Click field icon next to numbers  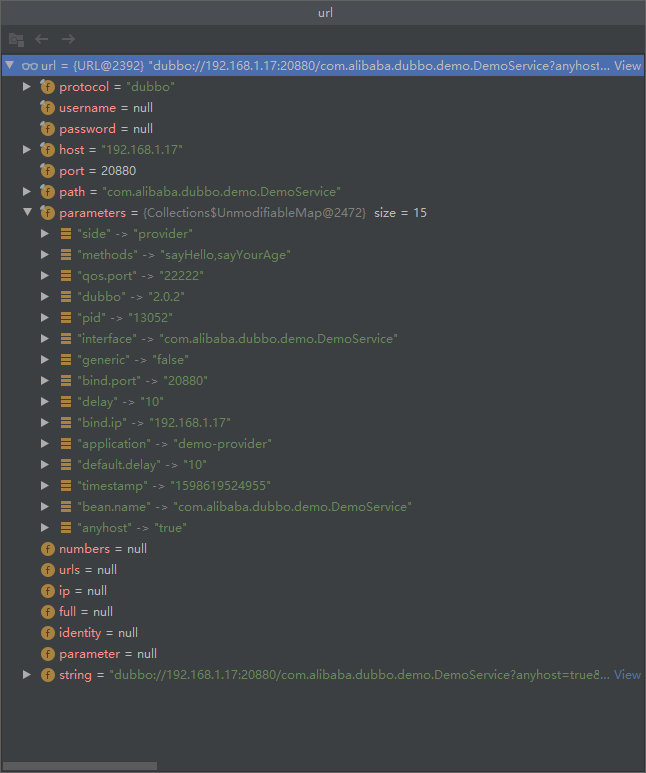click(x=47, y=549)
